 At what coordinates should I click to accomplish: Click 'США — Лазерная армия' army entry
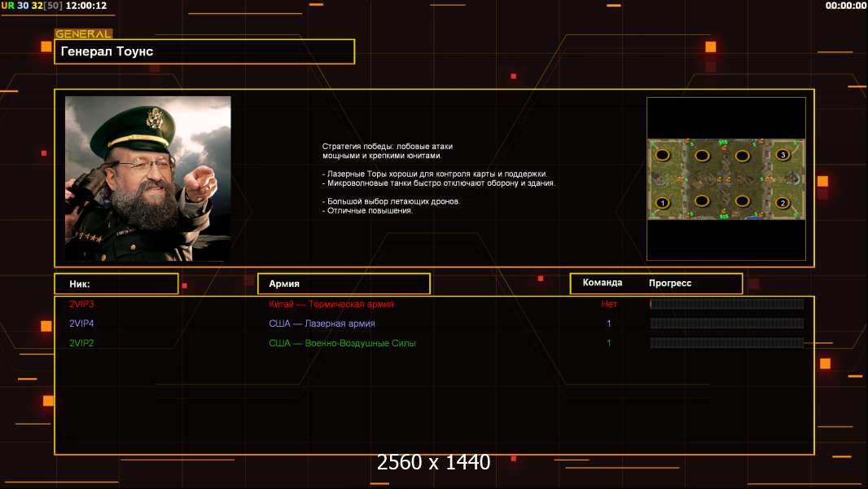pos(322,324)
